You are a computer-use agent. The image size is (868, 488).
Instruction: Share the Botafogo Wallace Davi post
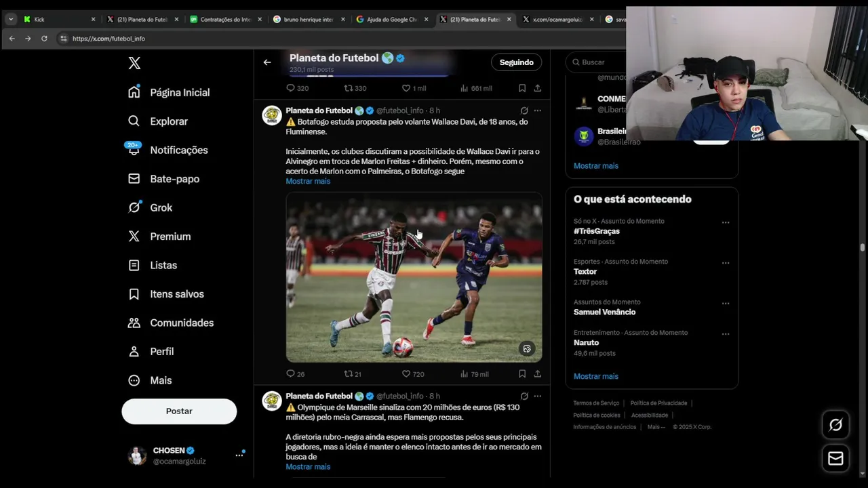coord(537,373)
